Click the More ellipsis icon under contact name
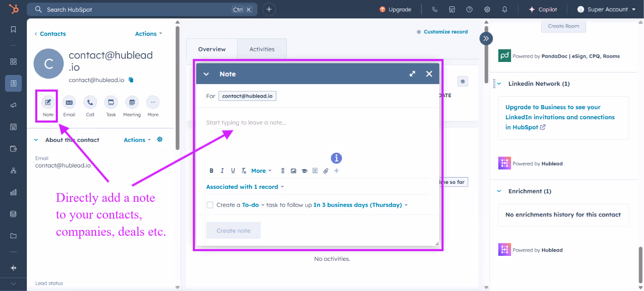The width and height of the screenshot is (644, 291). point(153,102)
